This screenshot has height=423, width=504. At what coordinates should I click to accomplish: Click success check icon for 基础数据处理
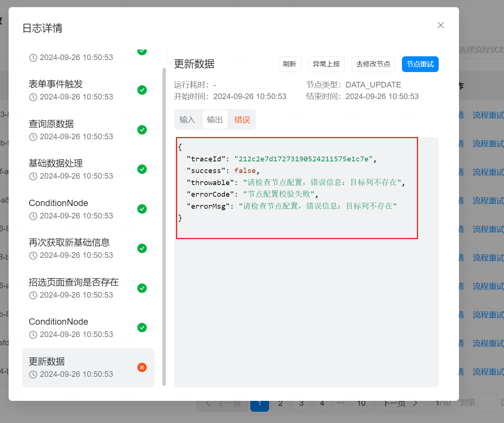click(142, 169)
